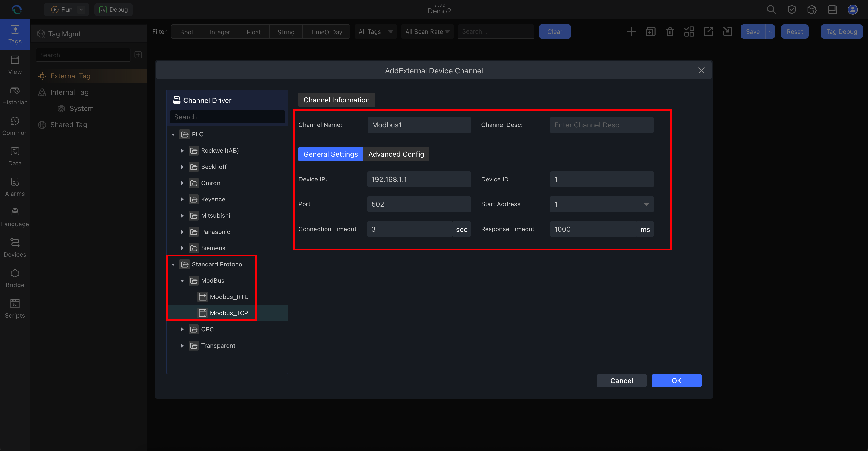868x451 pixels.
Task: Filter tags by TimeOfDay type
Action: [326, 32]
